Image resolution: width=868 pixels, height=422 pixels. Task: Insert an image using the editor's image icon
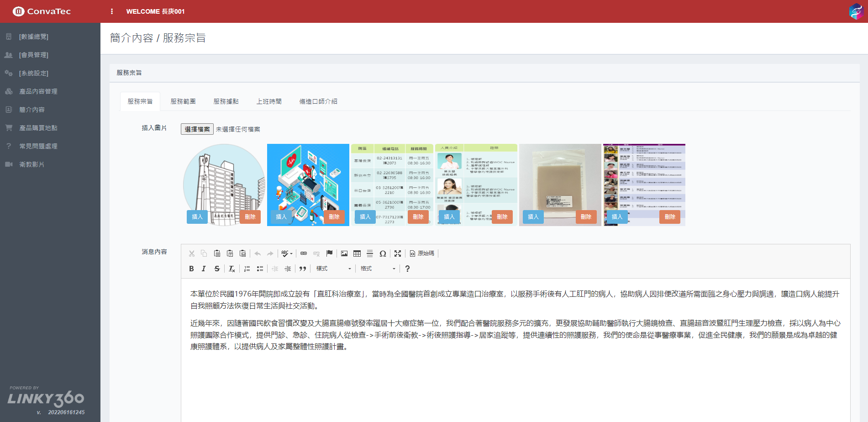[x=344, y=253]
